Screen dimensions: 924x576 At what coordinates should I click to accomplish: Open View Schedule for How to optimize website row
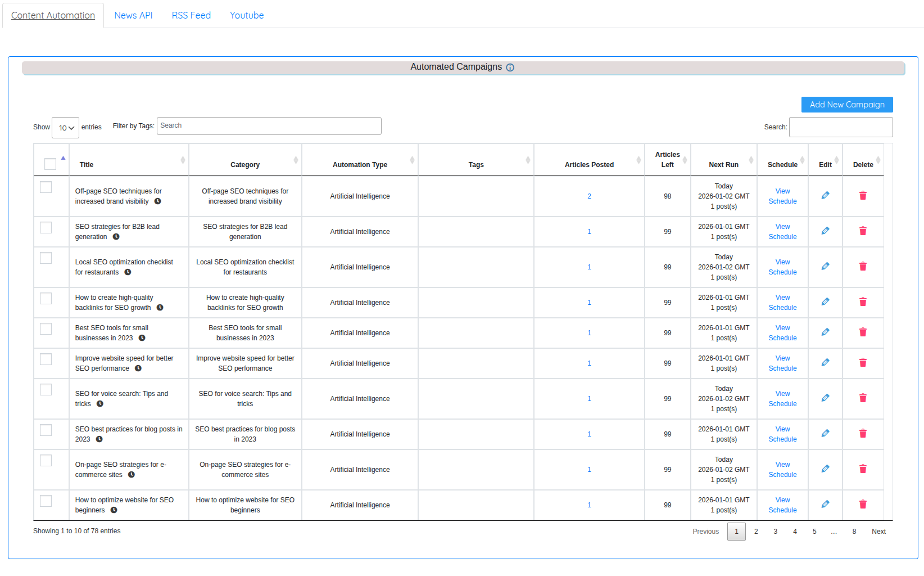pos(782,505)
